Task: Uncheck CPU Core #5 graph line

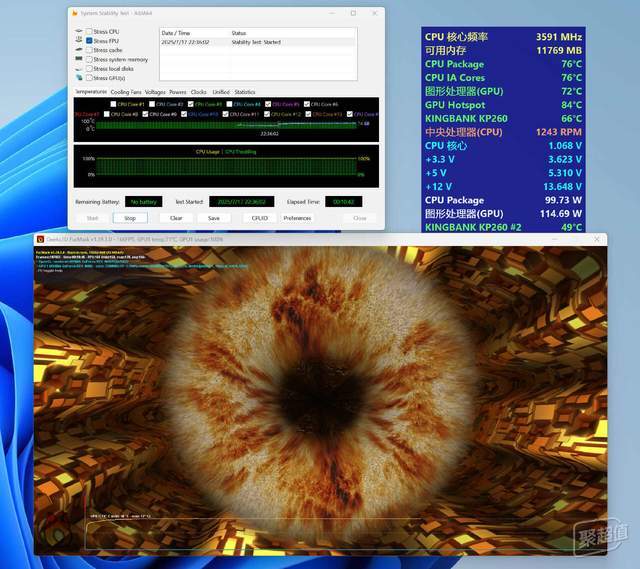Action: click(268, 104)
